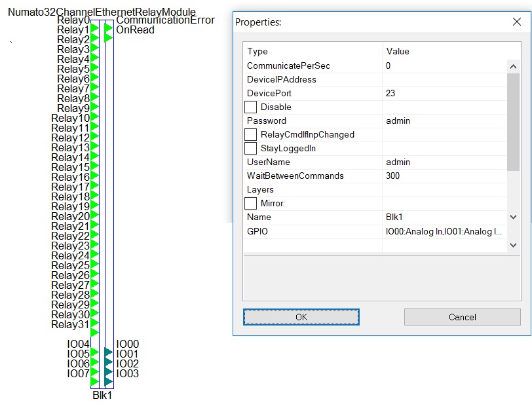Select the Layers property row label

[260, 189]
